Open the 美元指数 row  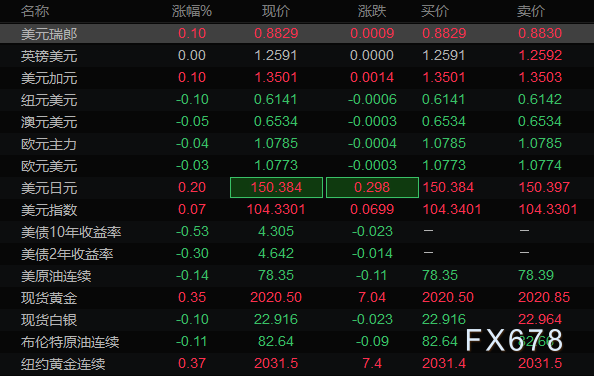[297, 209]
